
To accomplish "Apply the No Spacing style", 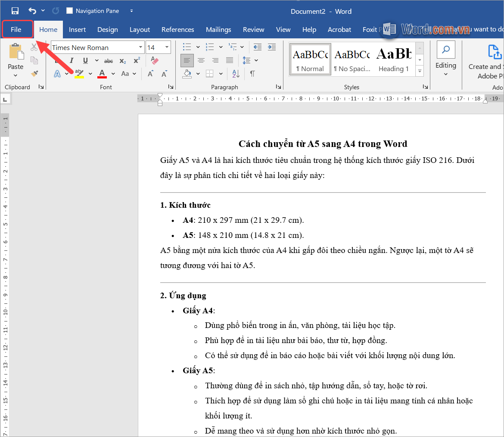I will coord(352,60).
